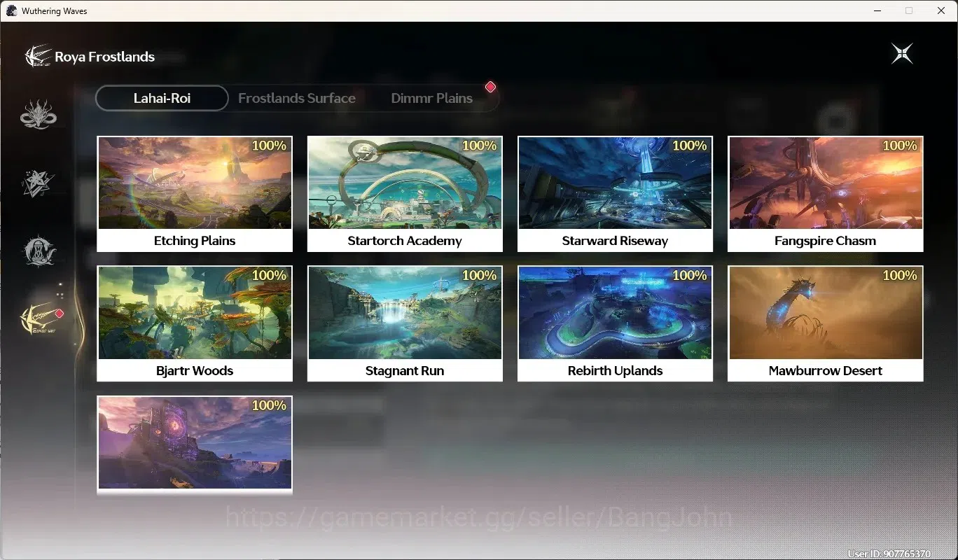Open the Startorch Academy area card
This screenshot has width=958, height=560.
pyautogui.click(x=405, y=194)
